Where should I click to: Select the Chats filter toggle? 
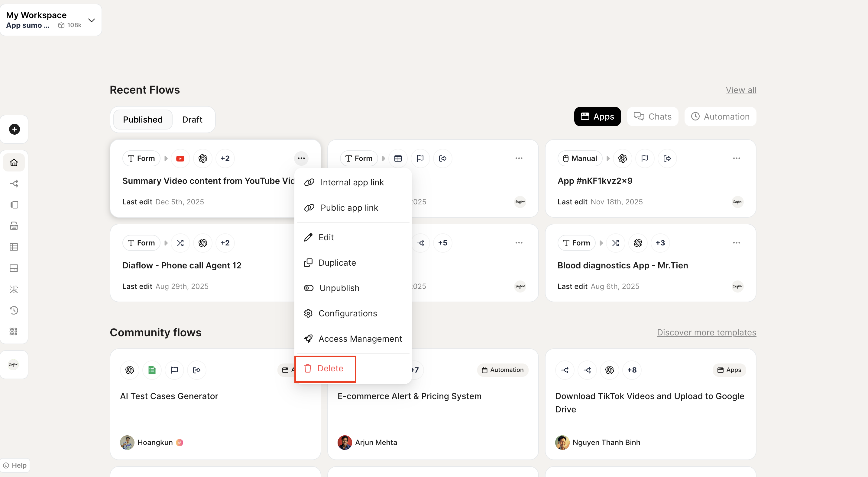click(652, 117)
